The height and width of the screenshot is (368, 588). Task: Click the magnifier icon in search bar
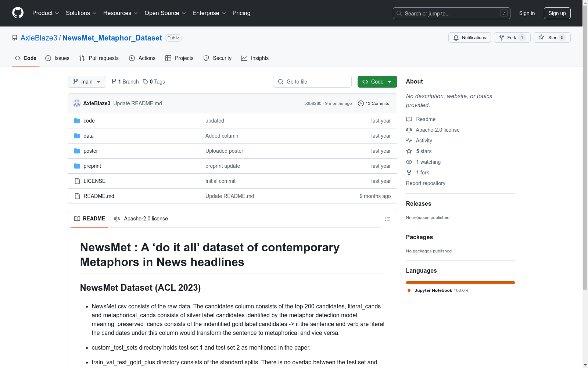point(399,13)
